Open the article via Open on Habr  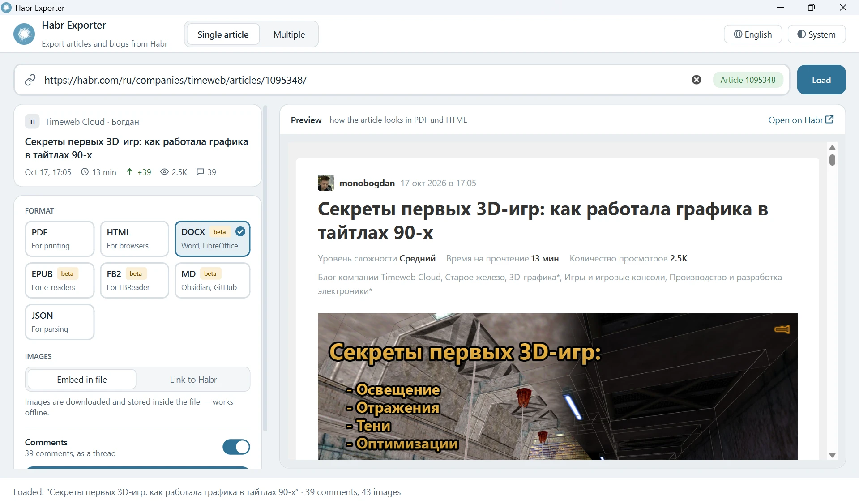point(800,120)
